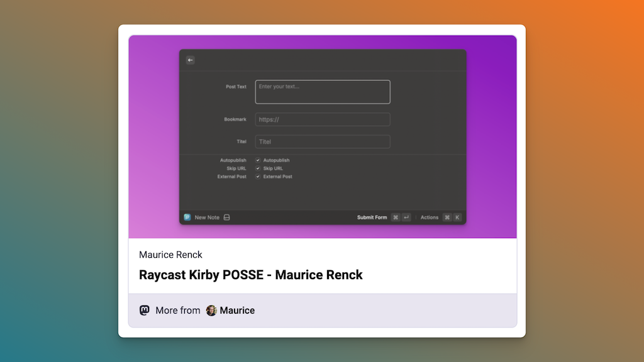Viewport: 644px width, 362px height.
Task: Click the K key icon beside Actions
Action: 457,217
